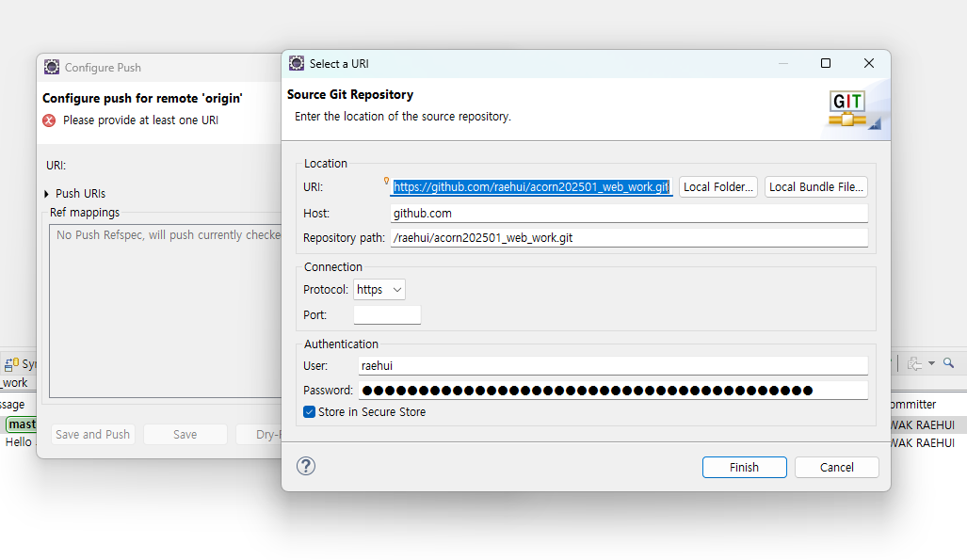The width and height of the screenshot is (967, 560).
Task: Click the search magnifier icon in the toolbar
Action: click(x=948, y=363)
